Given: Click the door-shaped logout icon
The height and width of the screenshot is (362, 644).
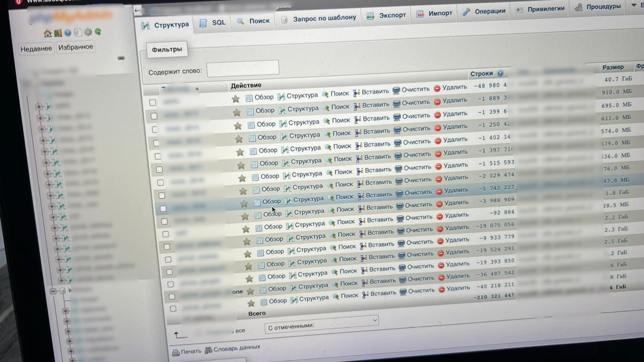Looking at the screenshot, I should pyautogui.click(x=57, y=33).
